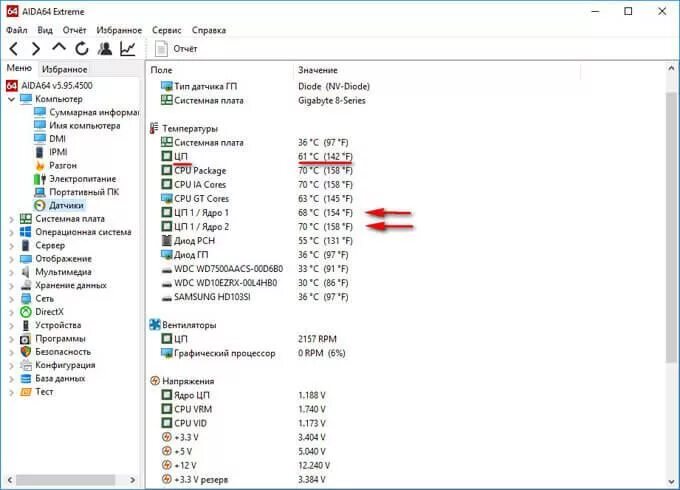
Task: Expand the Сеть tree node
Action: (x=11, y=299)
